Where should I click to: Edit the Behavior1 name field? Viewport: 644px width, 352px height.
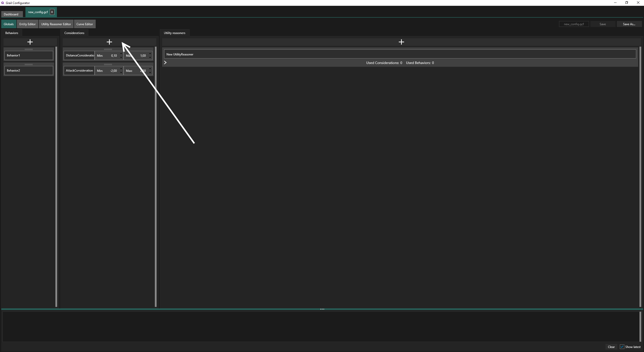tap(29, 55)
